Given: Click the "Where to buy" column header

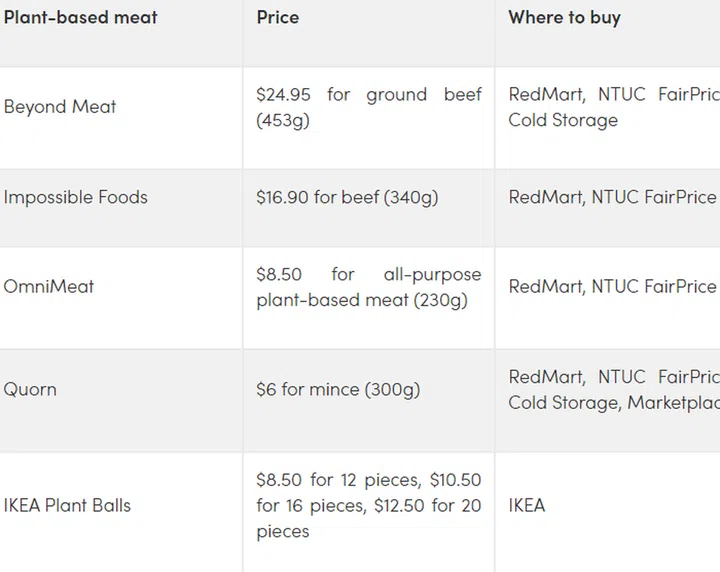Looking at the screenshot, I should 564,18.
